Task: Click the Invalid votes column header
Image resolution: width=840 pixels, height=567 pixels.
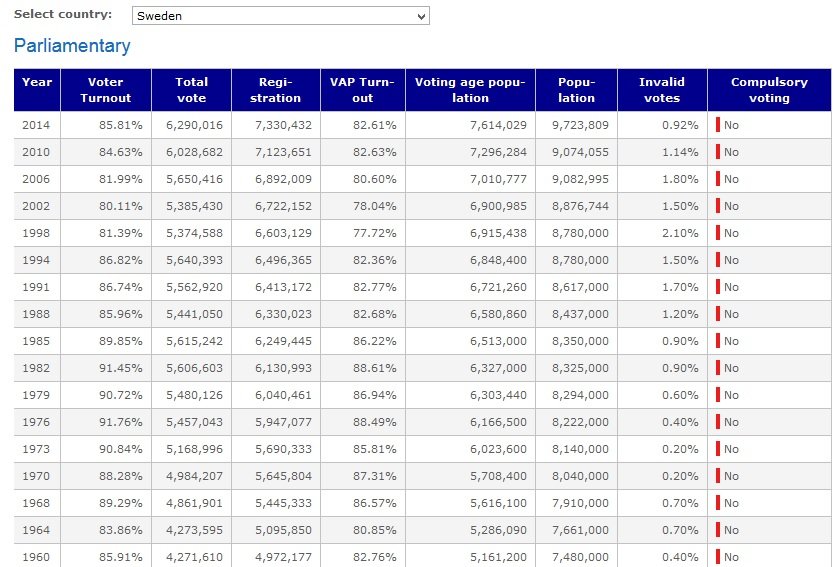Action: click(662, 89)
